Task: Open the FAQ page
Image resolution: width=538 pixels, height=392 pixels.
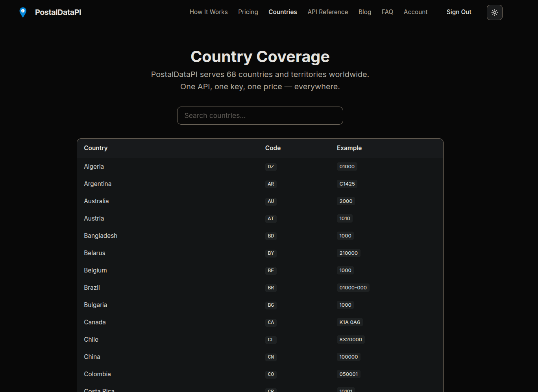Action: point(387,12)
